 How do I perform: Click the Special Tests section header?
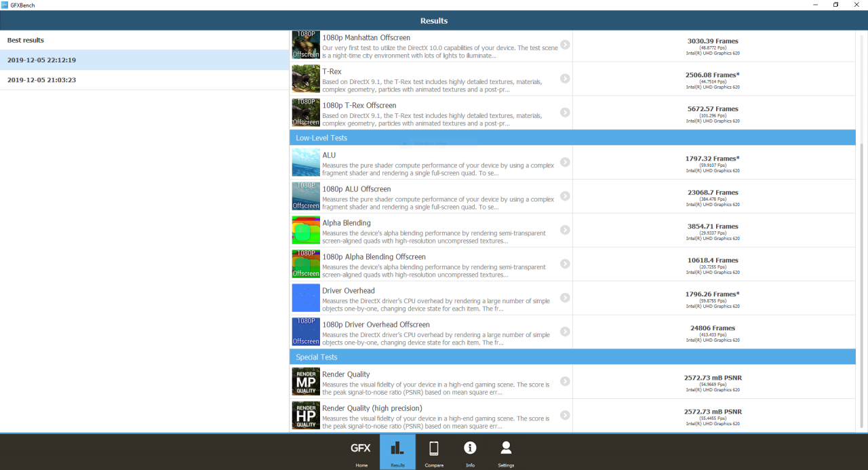click(x=572, y=357)
